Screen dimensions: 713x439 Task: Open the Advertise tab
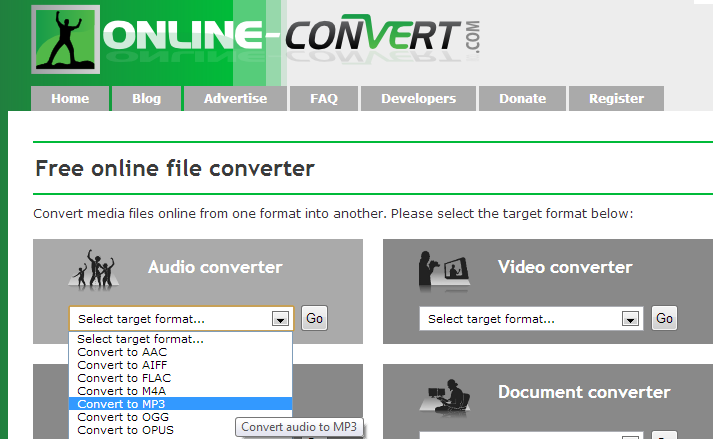tap(235, 98)
